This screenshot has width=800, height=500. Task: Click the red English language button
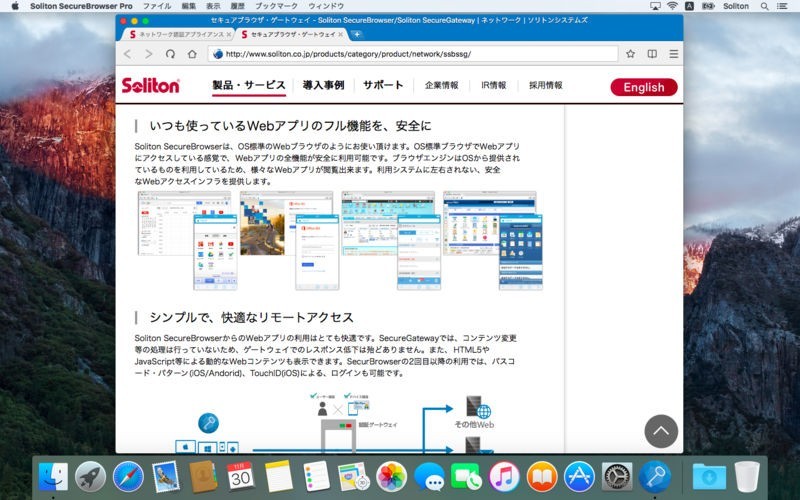coord(643,87)
